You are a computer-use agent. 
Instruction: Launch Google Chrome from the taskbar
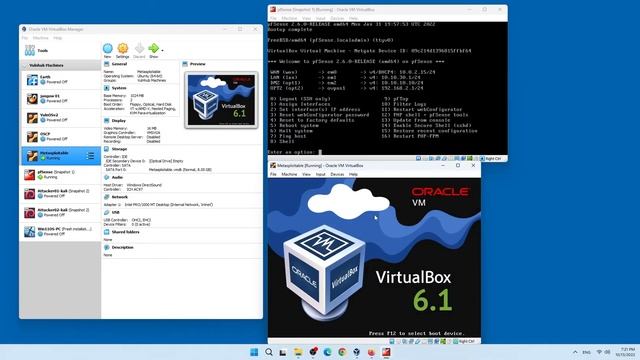click(342, 352)
